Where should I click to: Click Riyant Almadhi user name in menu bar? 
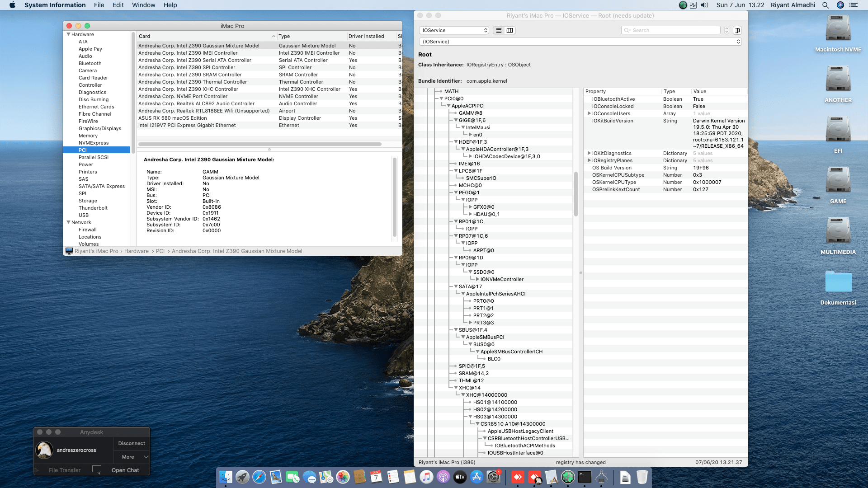click(x=793, y=5)
